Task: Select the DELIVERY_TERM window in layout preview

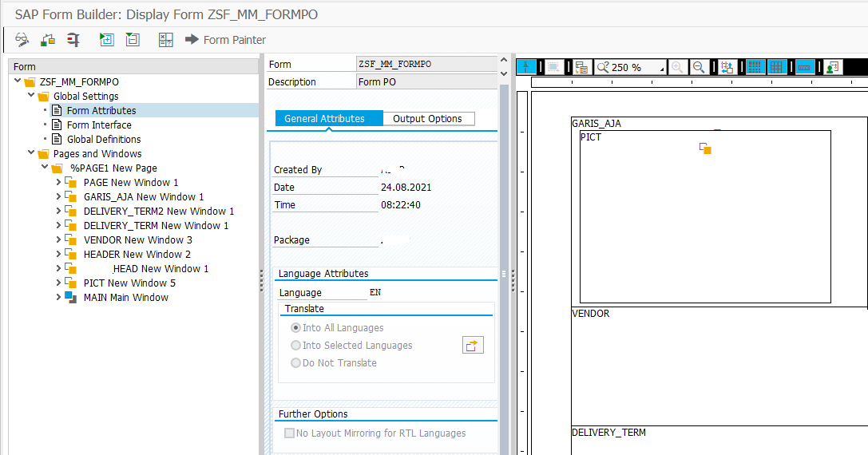Action: tap(719, 441)
